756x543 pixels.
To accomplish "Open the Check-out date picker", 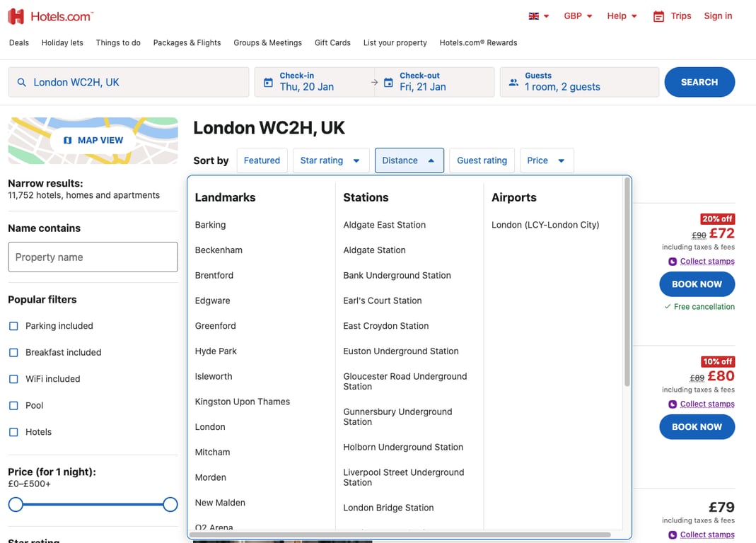I will point(434,82).
